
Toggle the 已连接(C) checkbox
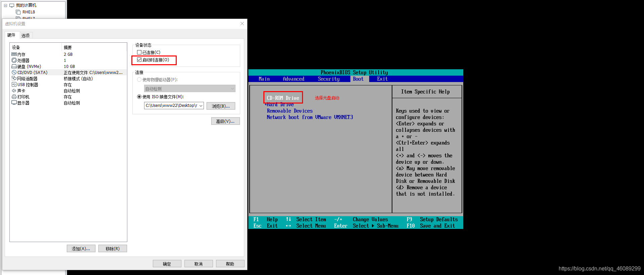pos(139,52)
